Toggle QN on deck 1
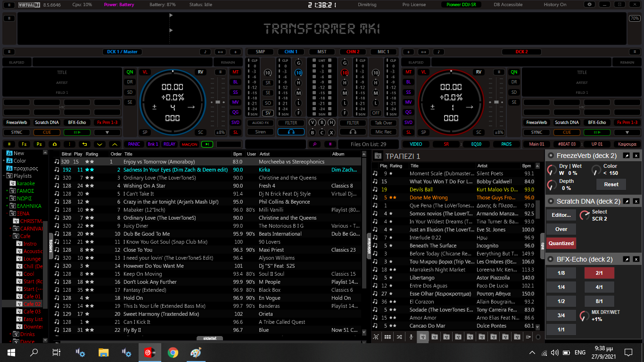Viewport: 644px width, 362px height. pos(130,72)
